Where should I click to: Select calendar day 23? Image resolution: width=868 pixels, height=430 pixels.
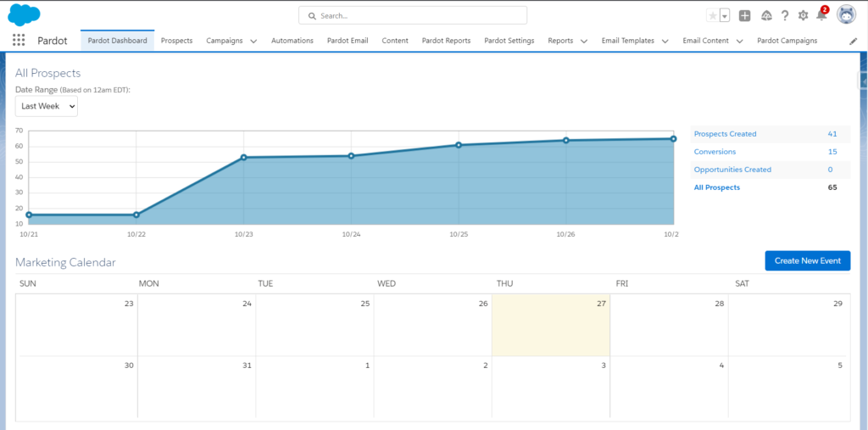77,325
